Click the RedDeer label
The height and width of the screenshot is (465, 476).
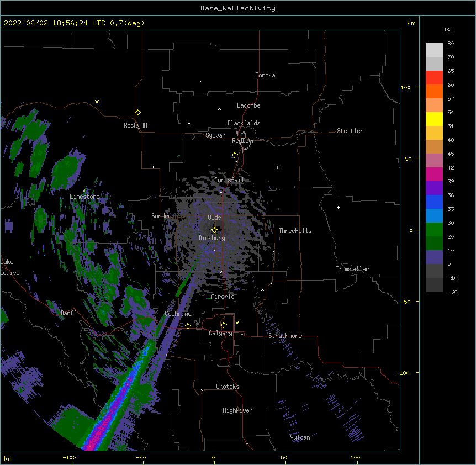pyautogui.click(x=244, y=141)
